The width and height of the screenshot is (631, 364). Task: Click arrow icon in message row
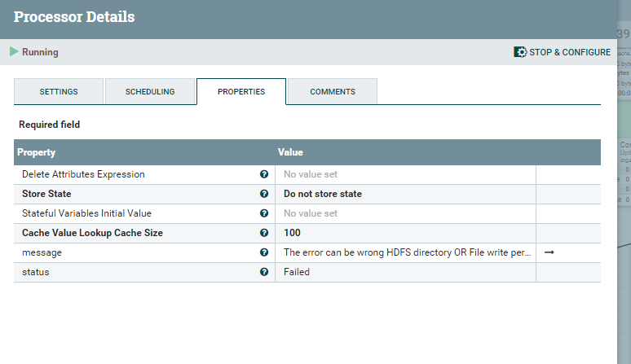[x=549, y=252]
